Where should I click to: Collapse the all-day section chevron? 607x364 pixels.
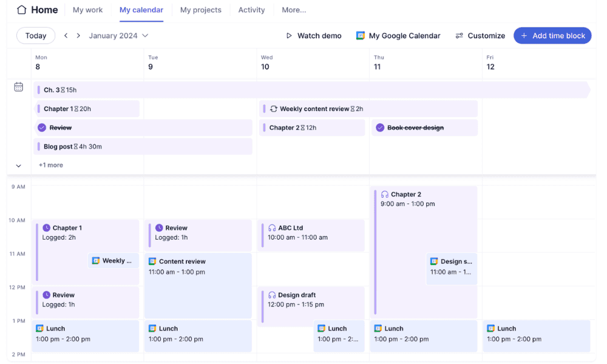18,166
